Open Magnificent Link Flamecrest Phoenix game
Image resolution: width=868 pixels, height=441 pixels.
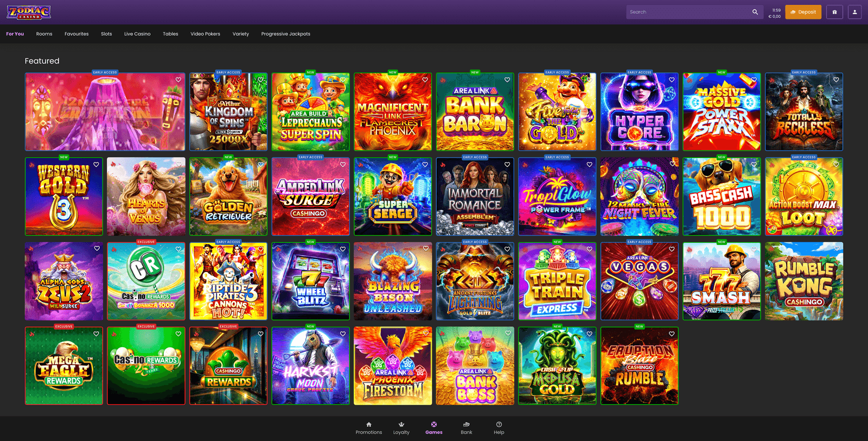point(393,112)
